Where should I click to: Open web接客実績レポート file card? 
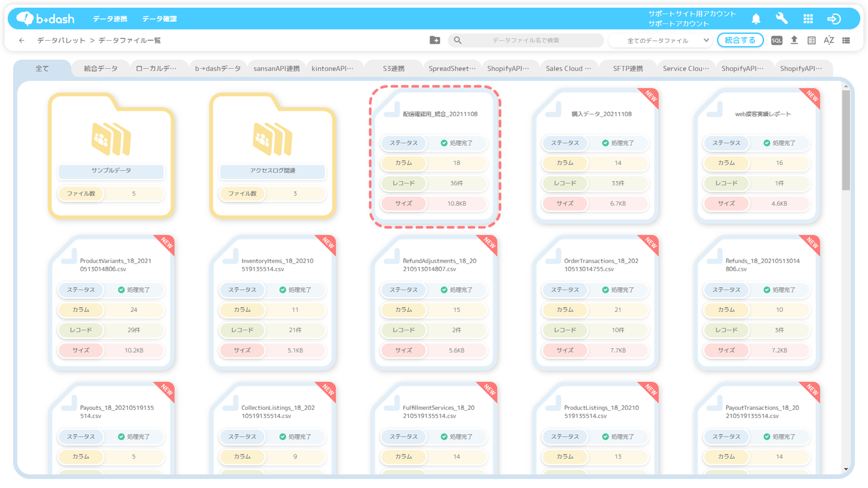tap(757, 156)
